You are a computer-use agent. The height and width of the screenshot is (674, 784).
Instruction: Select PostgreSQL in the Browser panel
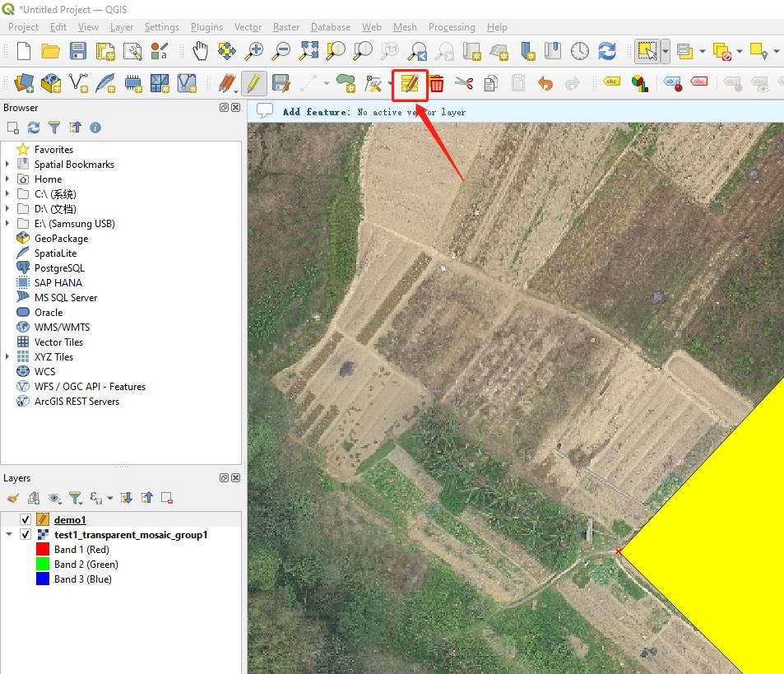click(x=59, y=268)
